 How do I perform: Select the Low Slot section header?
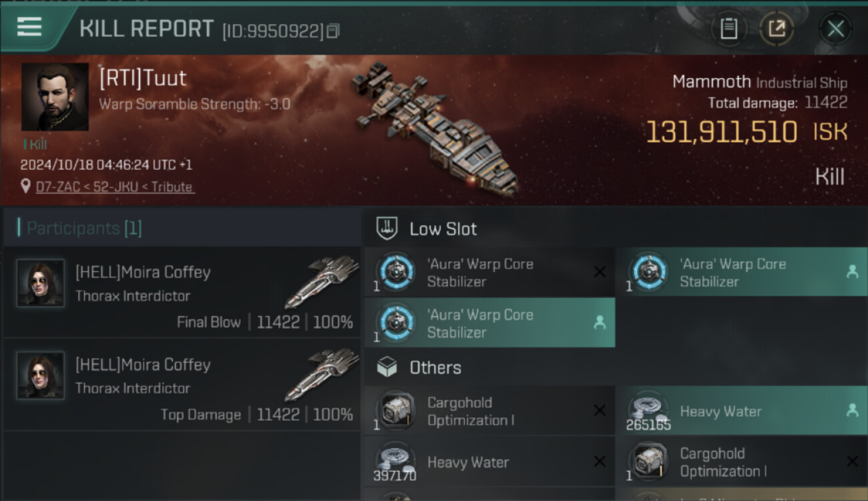pos(443,229)
